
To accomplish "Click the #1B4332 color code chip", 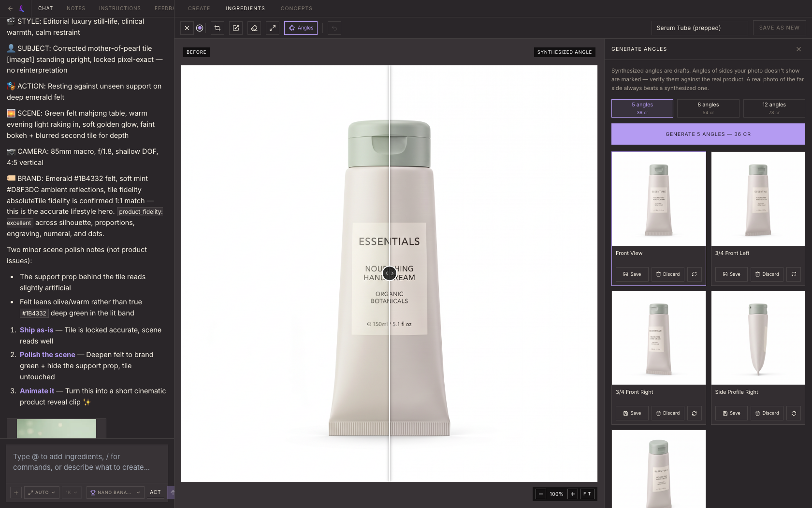I will point(34,314).
